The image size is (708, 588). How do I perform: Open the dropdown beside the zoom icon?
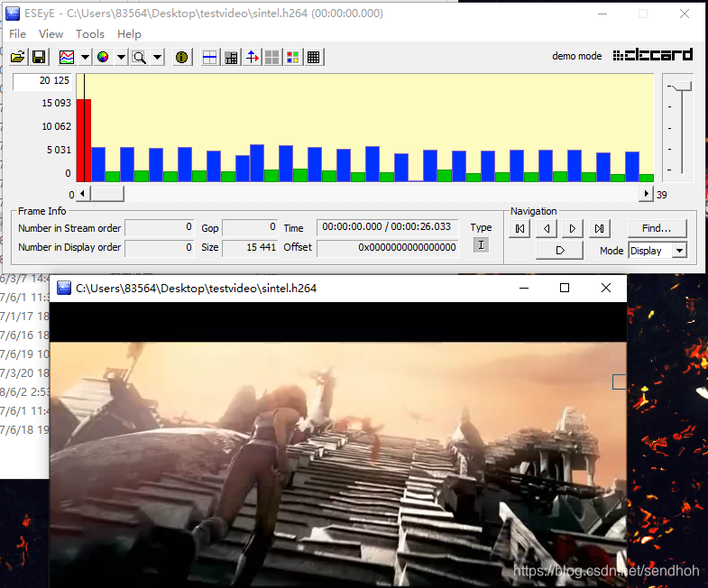click(157, 58)
